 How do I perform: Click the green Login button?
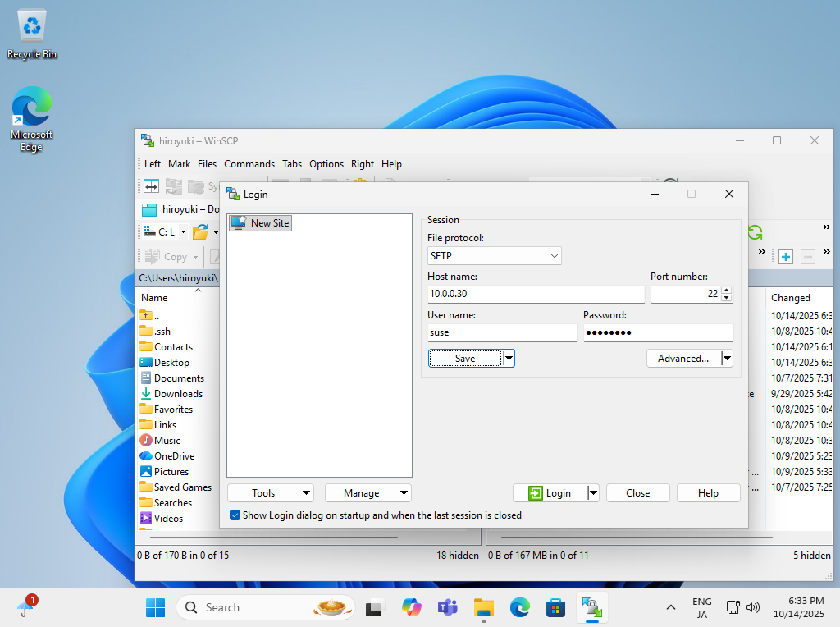(550, 492)
